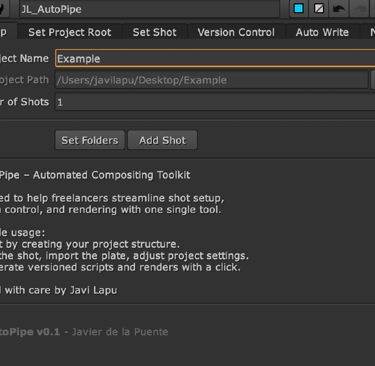Click the node tile color swatch
This screenshot has width=375, height=366.
tap(299, 9)
